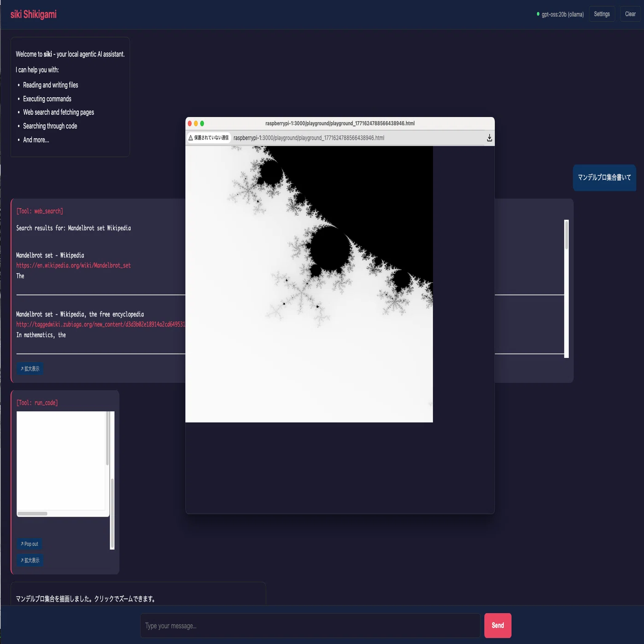Click the siki Shikigami logo

click(34, 14)
